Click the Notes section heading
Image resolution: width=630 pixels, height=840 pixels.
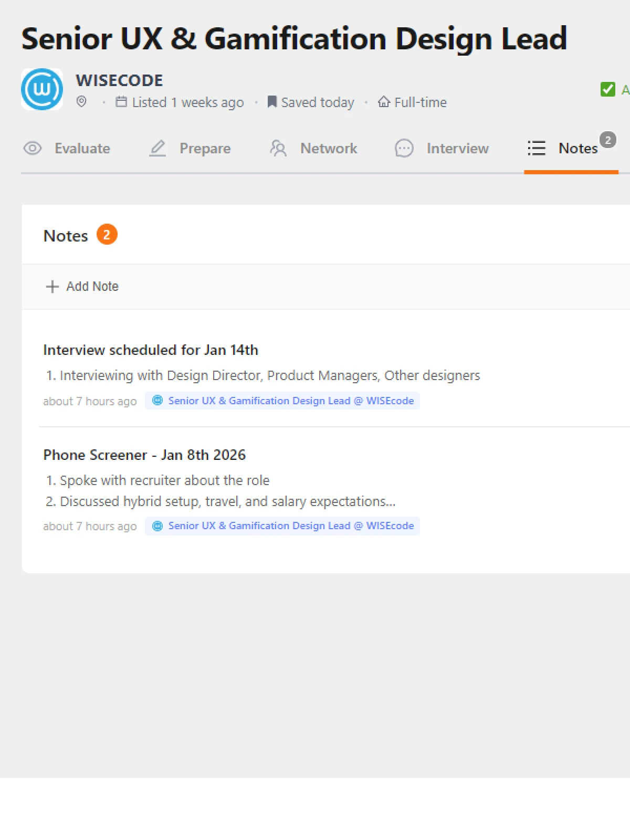[66, 236]
